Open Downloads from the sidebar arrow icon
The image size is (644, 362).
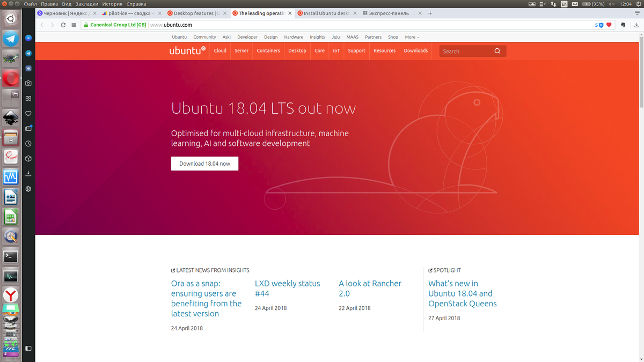(28, 174)
